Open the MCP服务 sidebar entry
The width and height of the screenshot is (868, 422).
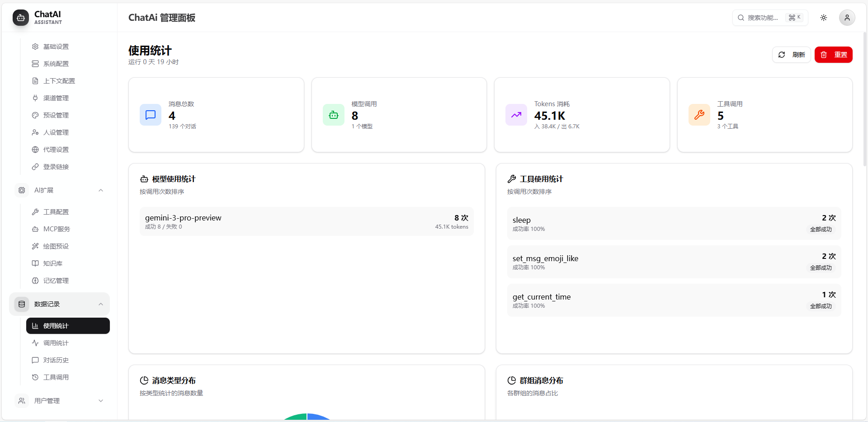pos(57,229)
